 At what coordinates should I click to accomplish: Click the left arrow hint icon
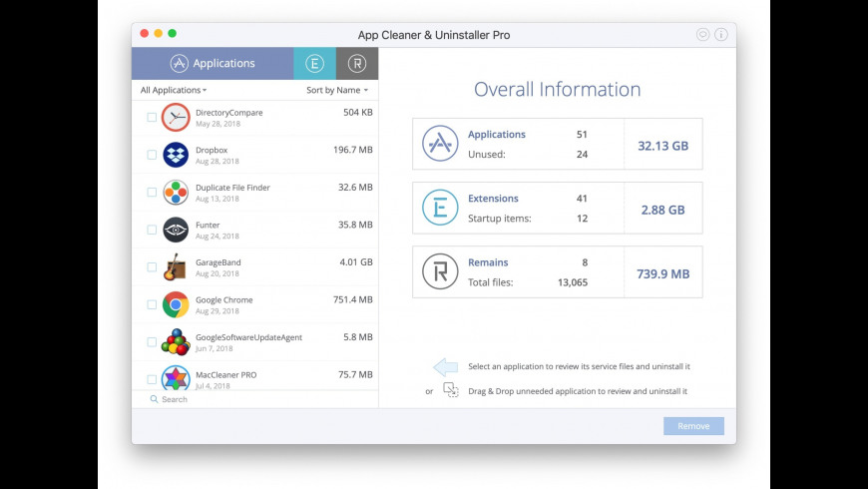tap(445, 366)
